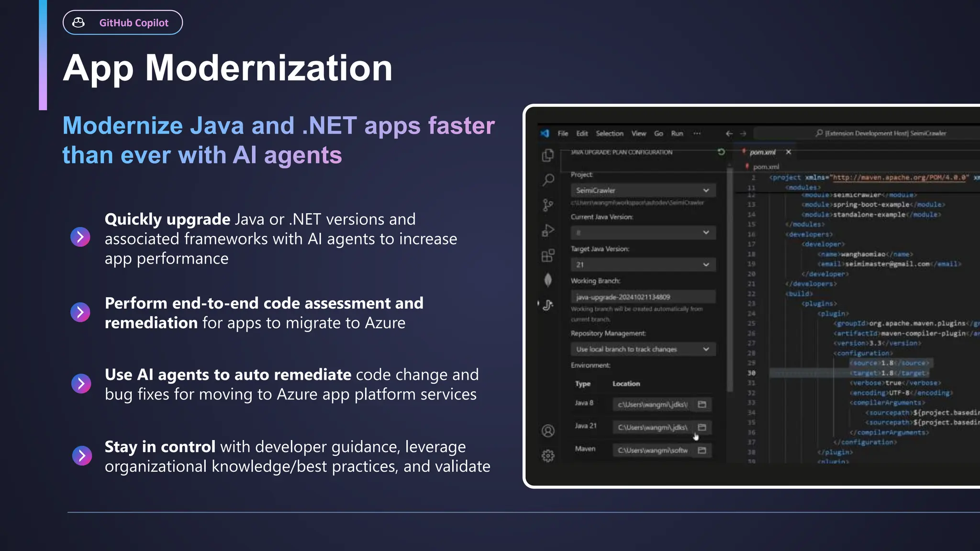This screenshot has width=980, height=551.
Task: Open the Accounts icon
Action: pos(548,431)
